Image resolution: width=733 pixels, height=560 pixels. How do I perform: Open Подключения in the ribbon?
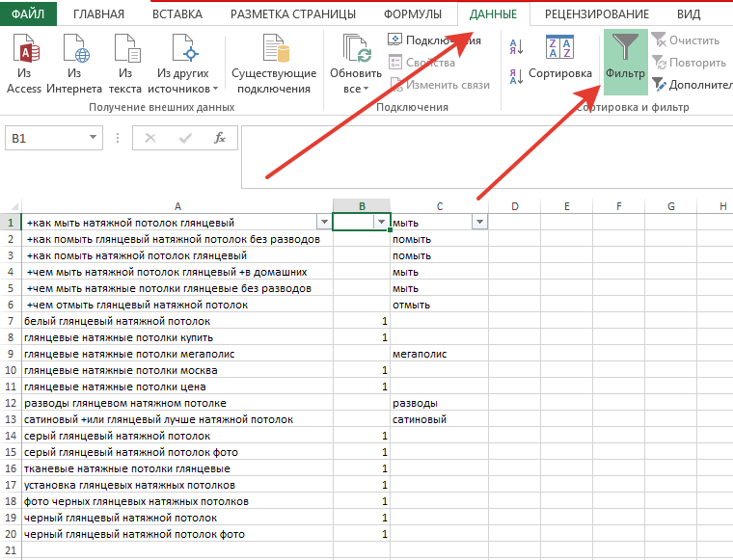coord(434,40)
